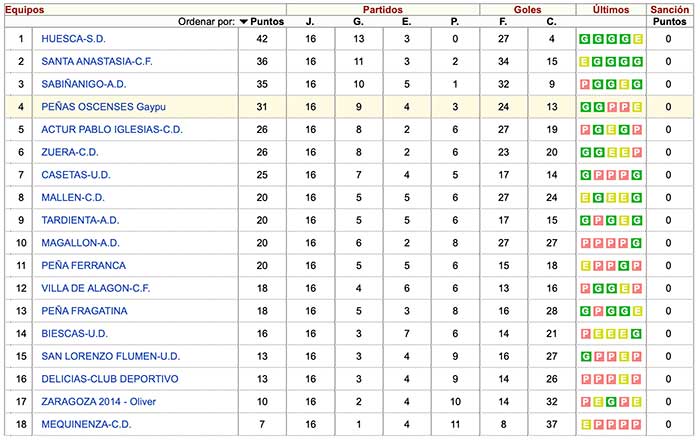Image resolution: width=700 pixels, height=440 pixels.
Task: Click Huesca-S.D.'s yellow E result badge
Action: point(636,39)
